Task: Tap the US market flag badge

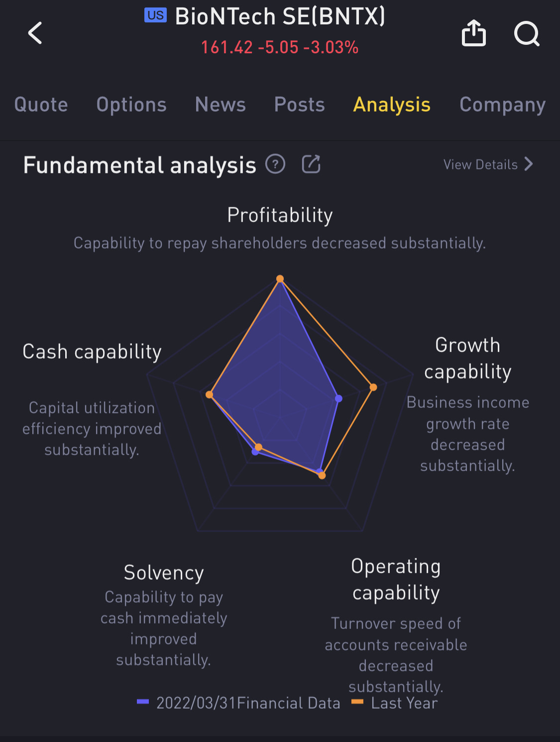Action: pos(155,15)
